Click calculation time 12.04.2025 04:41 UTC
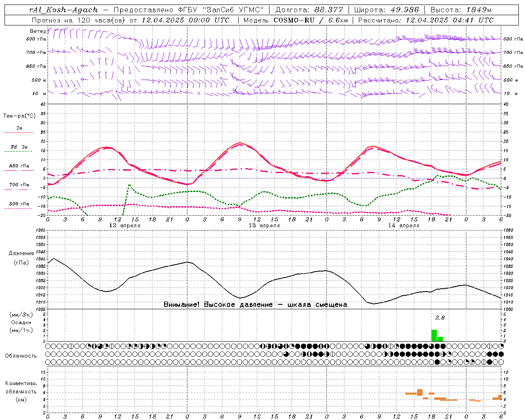The image size is (525, 420). click(x=450, y=20)
